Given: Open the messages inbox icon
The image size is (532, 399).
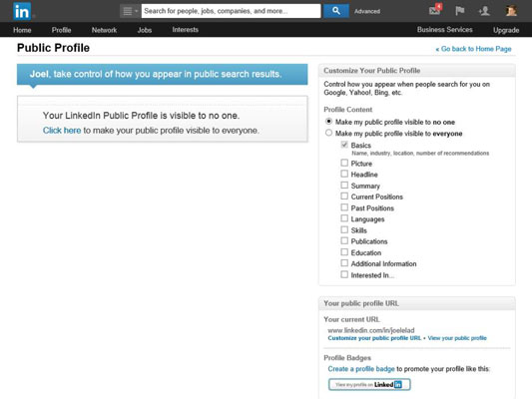Looking at the screenshot, I should (x=435, y=10).
